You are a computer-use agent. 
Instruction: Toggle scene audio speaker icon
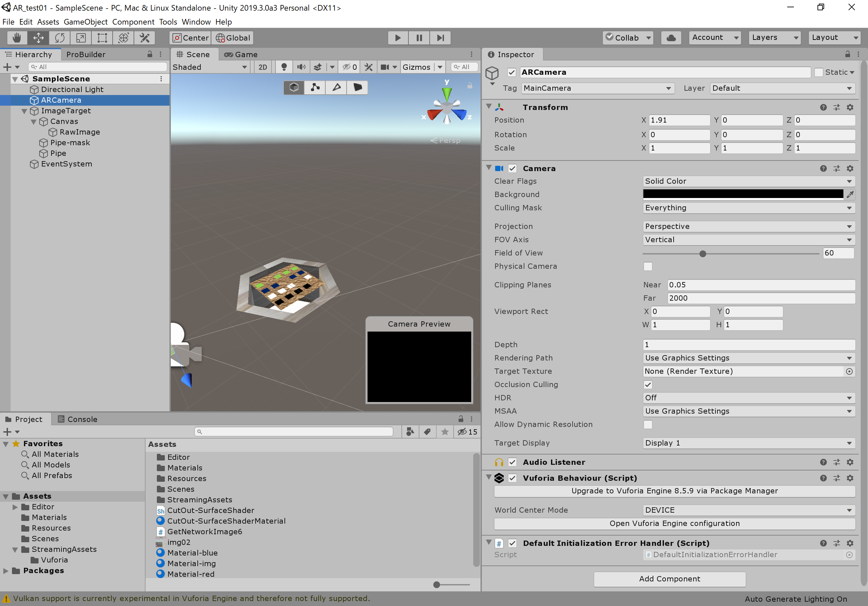301,67
